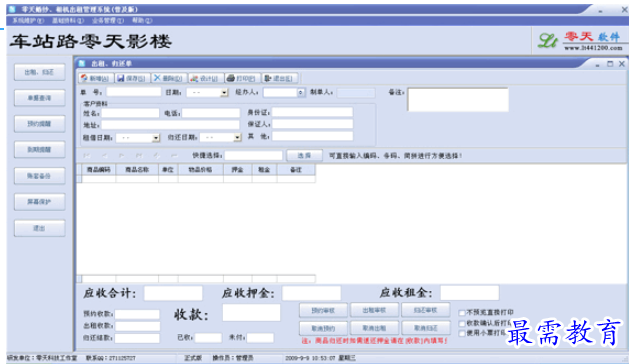629x364 pixels.
Task: Go to first record navigation arrow
Action: click(87, 155)
